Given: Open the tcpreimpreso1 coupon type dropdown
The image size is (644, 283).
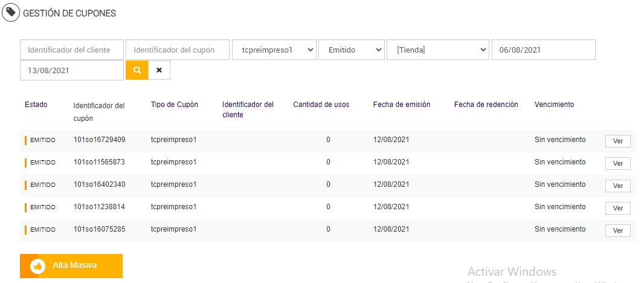Looking at the screenshot, I should 274,50.
